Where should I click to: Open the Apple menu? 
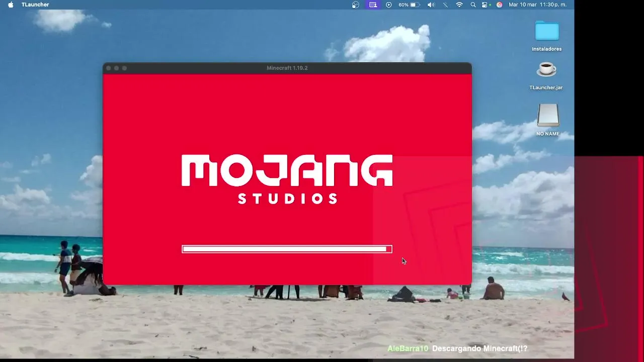click(11, 5)
